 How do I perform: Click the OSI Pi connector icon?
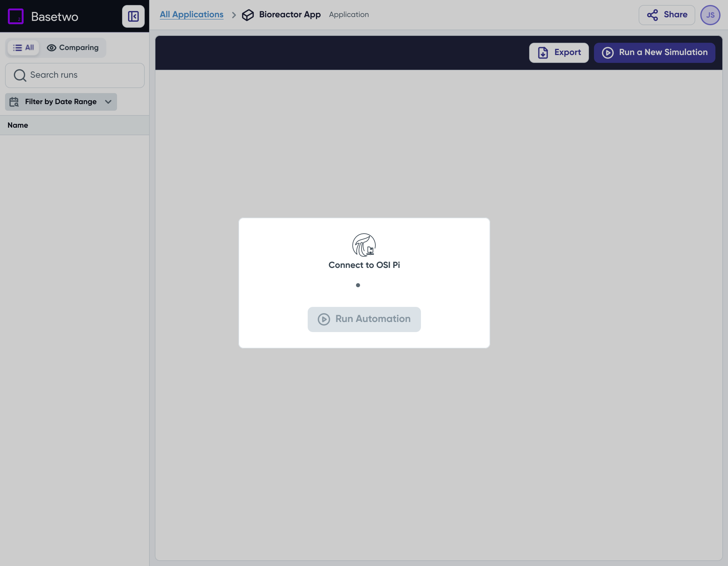click(x=364, y=245)
